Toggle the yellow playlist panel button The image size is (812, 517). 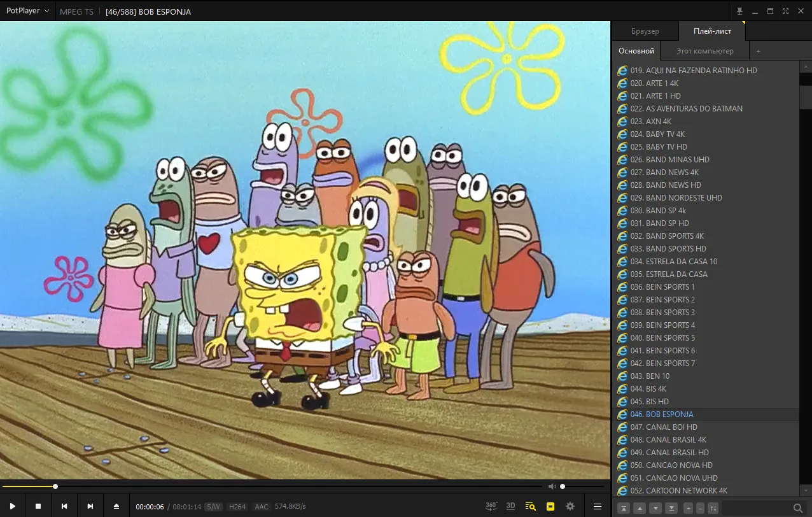[550, 506]
